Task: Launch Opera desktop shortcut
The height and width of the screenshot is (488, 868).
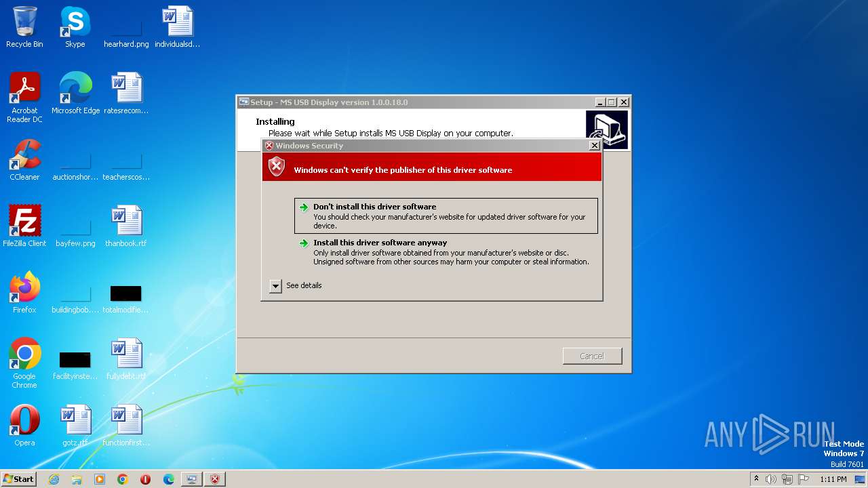Action: click(24, 426)
